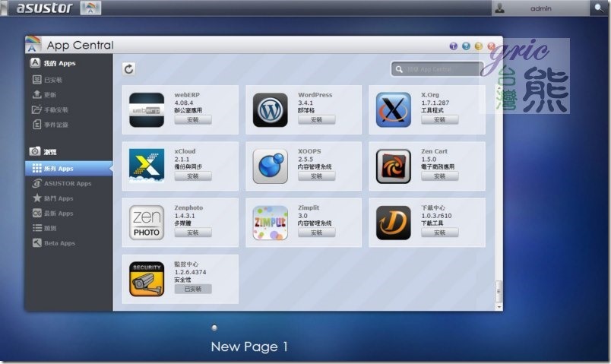Click installed button under version 1.2.6.4374
This screenshot has height=364, width=611.
tap(193, 290)
